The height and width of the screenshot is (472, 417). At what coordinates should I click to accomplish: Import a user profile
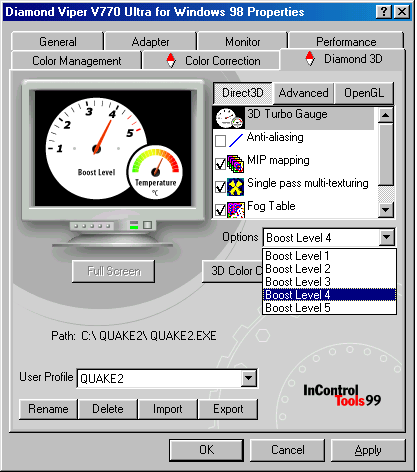pos(168,409)
